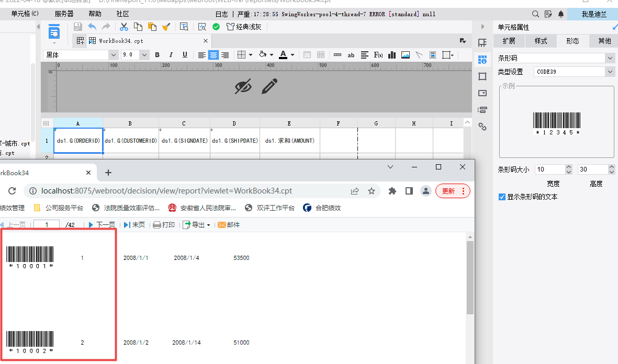618x364 pixels.
Task: Open the 公司服务平台 bookmark
Action: pos(59,208)
